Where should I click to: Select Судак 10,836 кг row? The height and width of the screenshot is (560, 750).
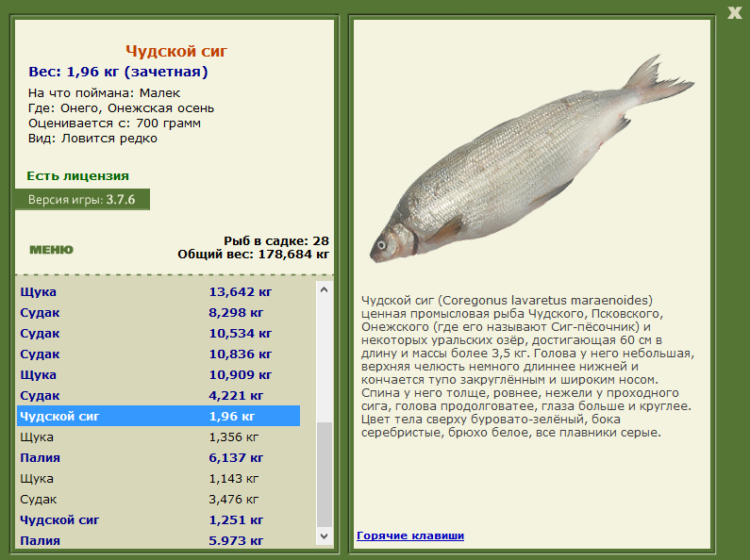coord(158,354)
